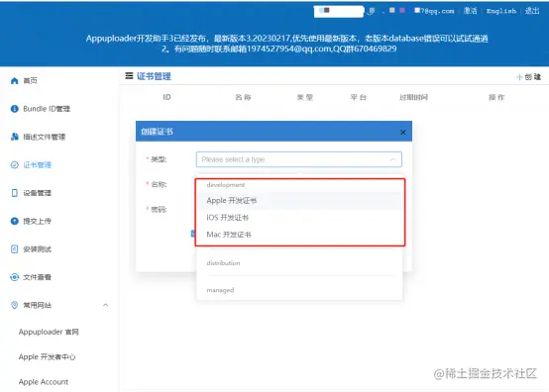This screenshot has height=392, width=549.
Task: Close the 创建证书 dialog
Action: tap(403, 133)
